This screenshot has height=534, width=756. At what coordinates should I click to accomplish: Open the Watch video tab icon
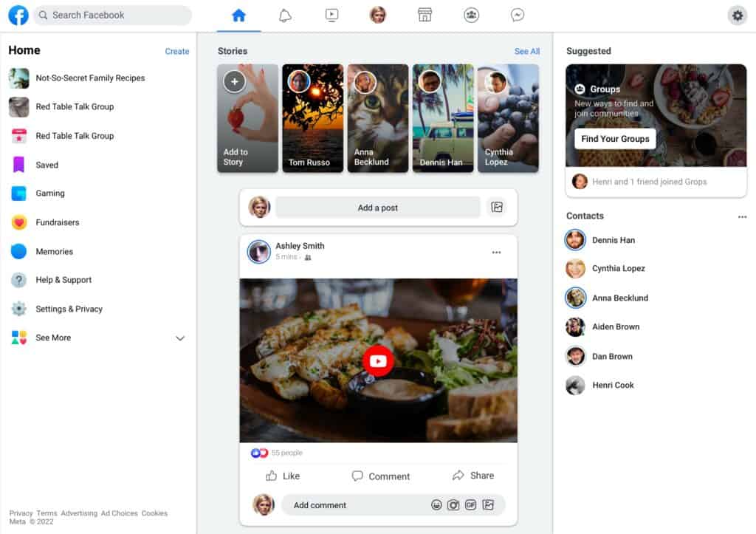point(331,15)
